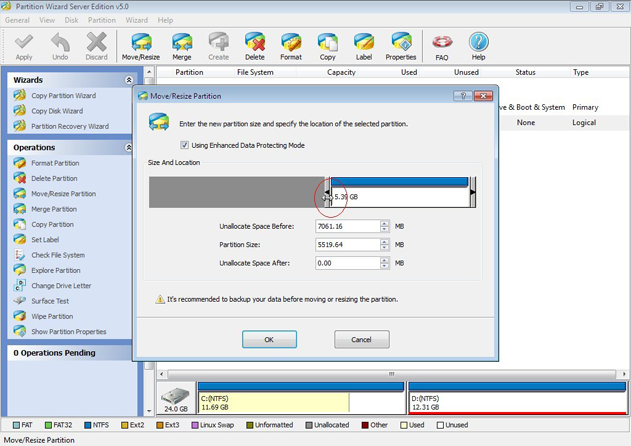The image size is (631, 446).
Task: Open the Partition menu
Action: click(101, 20)
